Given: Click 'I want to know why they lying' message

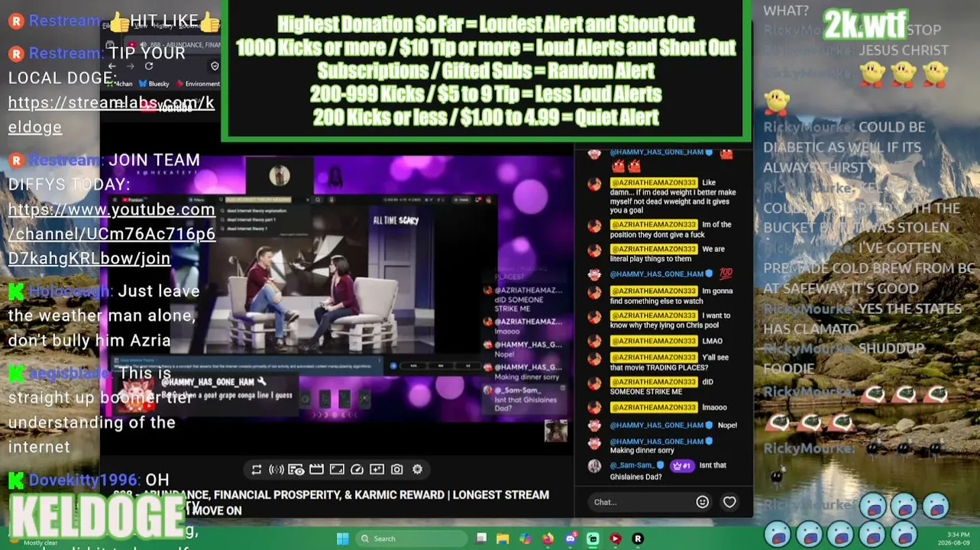Looking at the screenshot, I should (671, 321).
